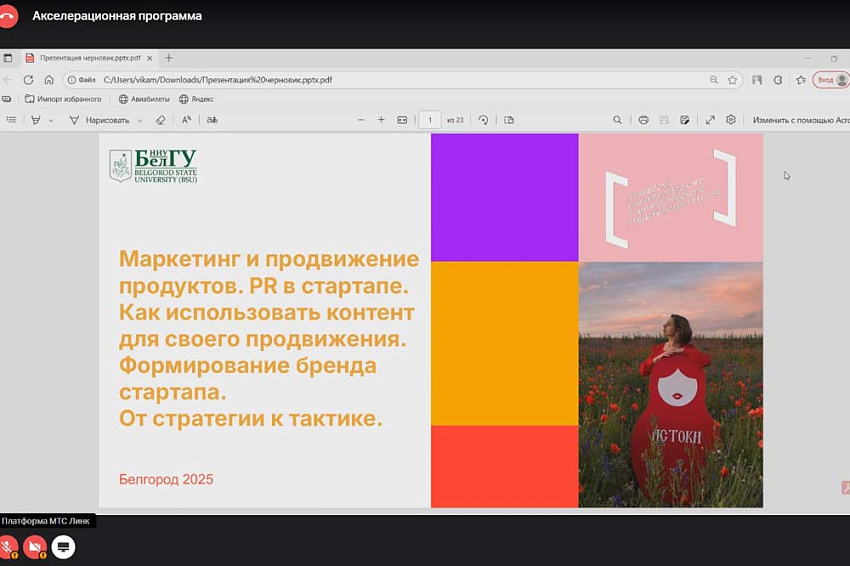Image resolution: width=850 pixels, height=566 pixels.
Task: Open new browser tab with plus button
Action: point(168,58)
